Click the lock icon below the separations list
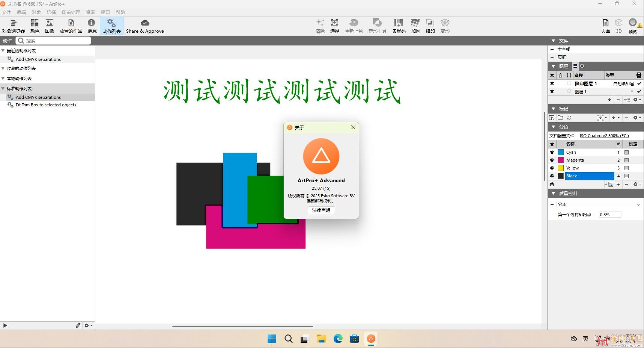 [552, 184]
